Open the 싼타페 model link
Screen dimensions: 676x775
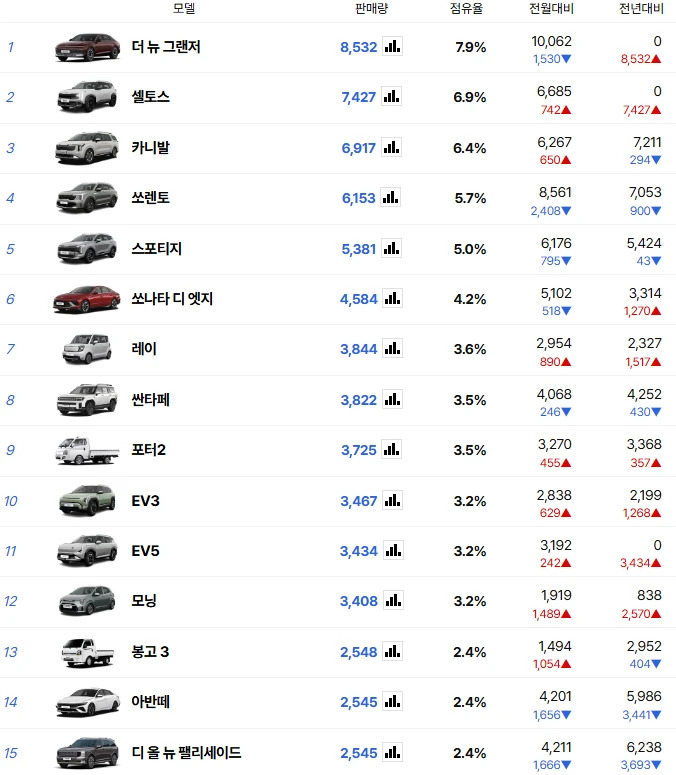151,399
